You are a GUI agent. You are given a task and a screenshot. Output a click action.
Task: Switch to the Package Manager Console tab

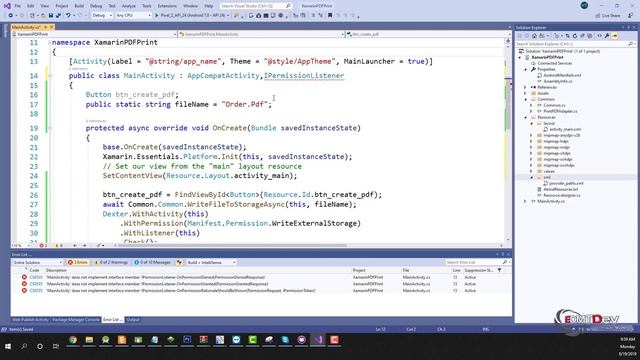point(76,320)
